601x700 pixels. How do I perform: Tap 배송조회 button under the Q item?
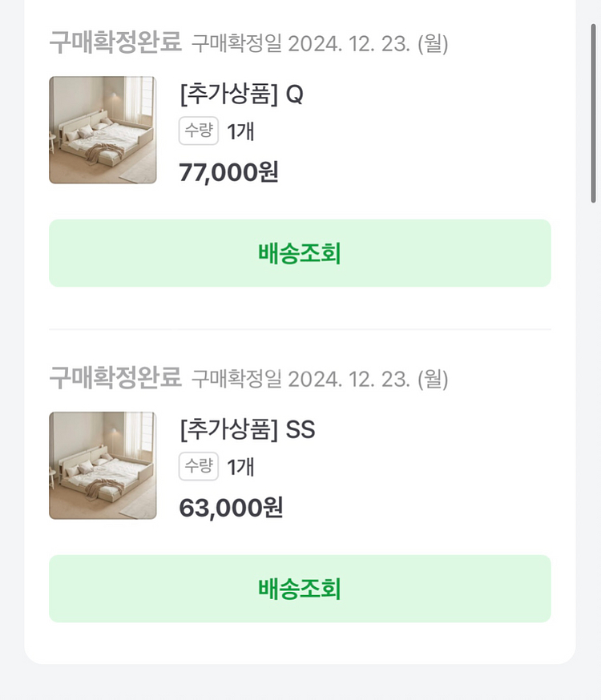300,252
